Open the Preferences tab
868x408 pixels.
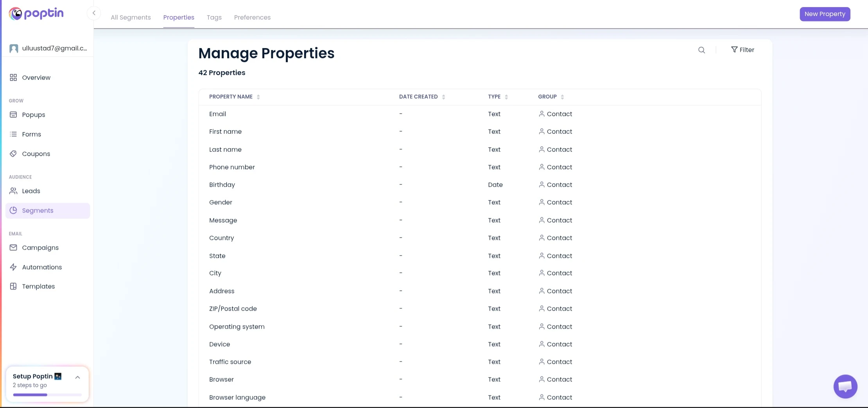pos(252,17)
